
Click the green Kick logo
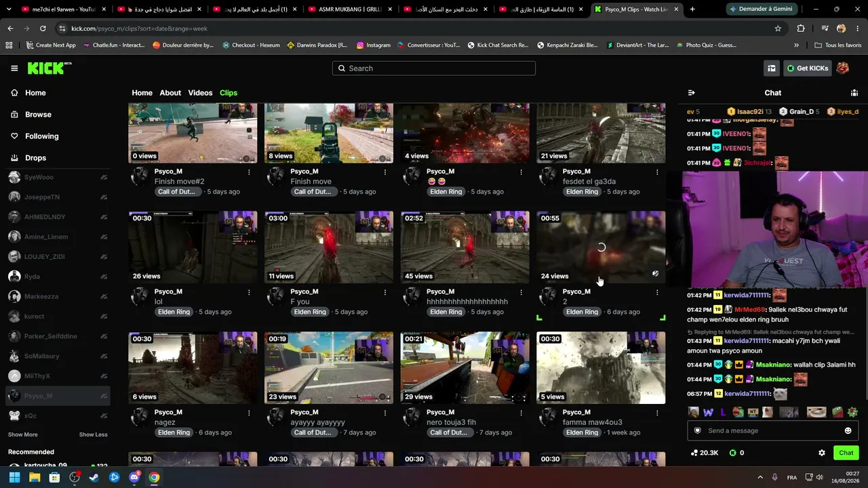(x=49, y=68)
